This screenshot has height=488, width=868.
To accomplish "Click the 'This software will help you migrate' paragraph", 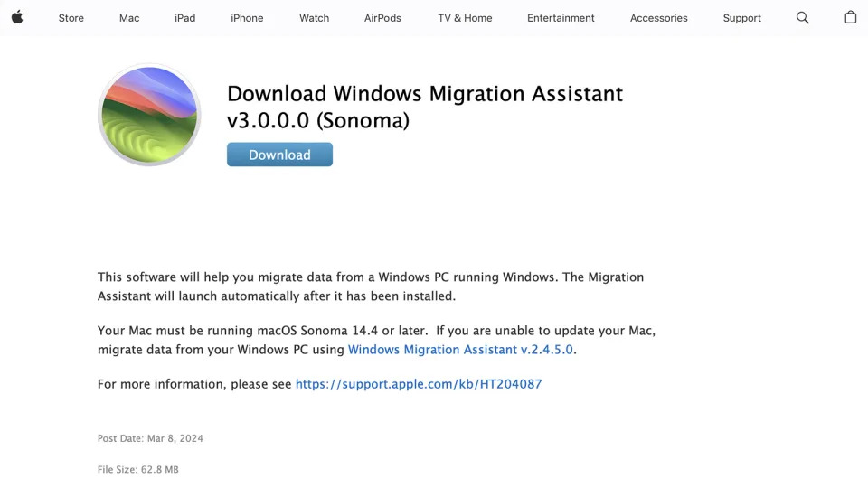I will click(371, 286).
